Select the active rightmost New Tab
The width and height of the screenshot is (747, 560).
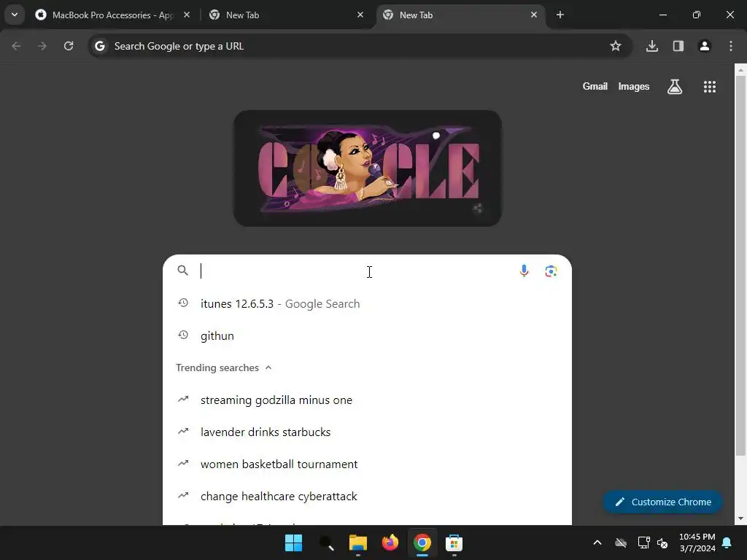coord(461,15)
